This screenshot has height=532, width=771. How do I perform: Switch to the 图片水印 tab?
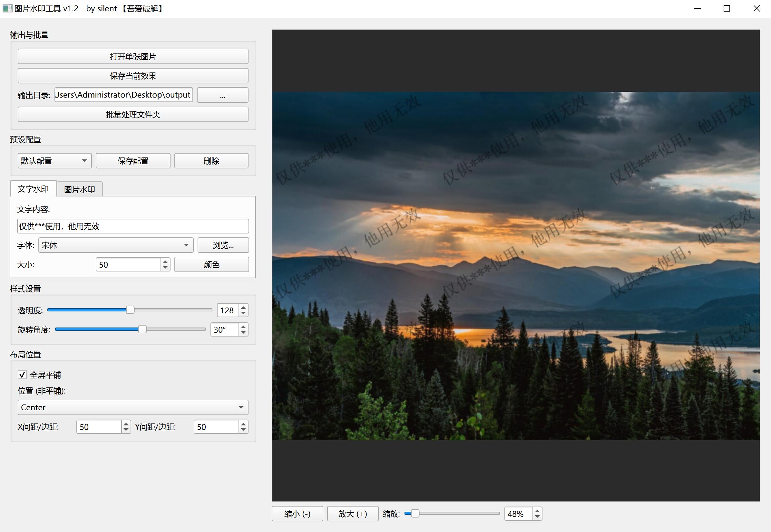(79, 189)
